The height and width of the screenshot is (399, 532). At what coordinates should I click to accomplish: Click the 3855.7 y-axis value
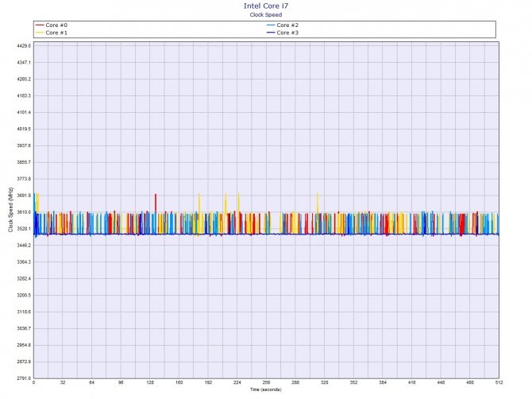tap(24, 162)
